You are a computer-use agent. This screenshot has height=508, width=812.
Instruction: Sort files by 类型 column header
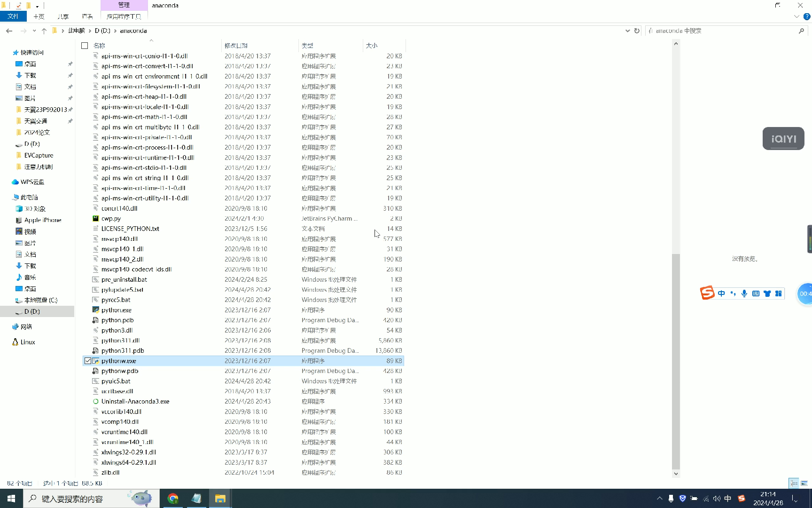click(307, 46)
